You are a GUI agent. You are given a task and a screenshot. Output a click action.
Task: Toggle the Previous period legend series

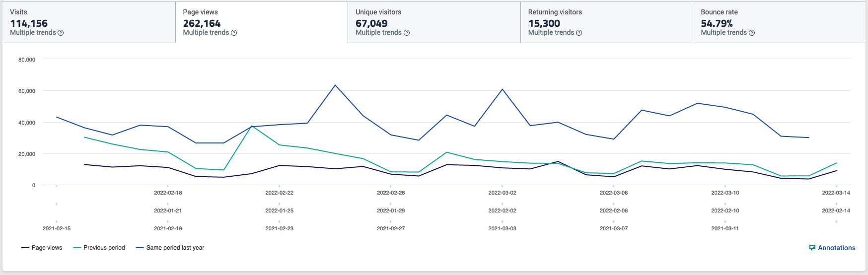coord(99,248)
